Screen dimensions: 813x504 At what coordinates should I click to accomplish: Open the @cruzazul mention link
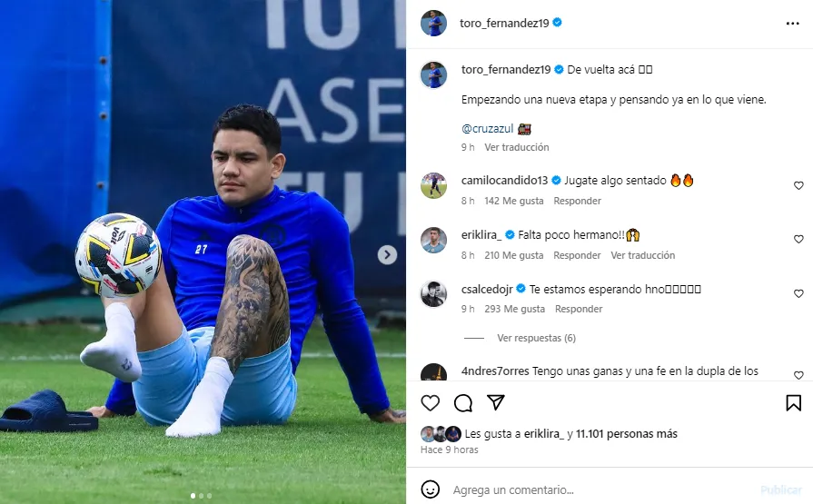(x=488, y=129)
